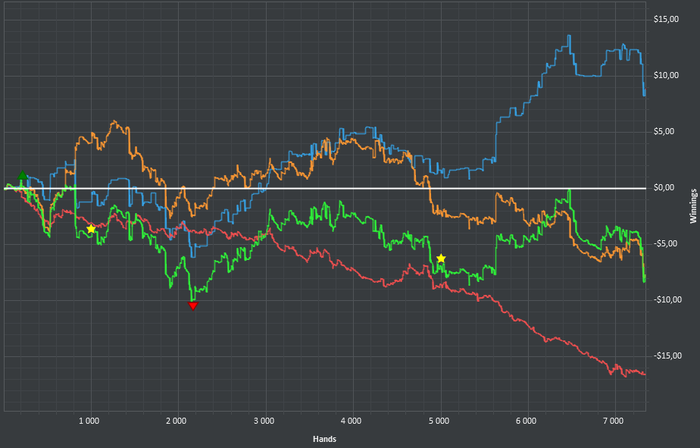Click the 5 000 hands tick label

(439, 421)
